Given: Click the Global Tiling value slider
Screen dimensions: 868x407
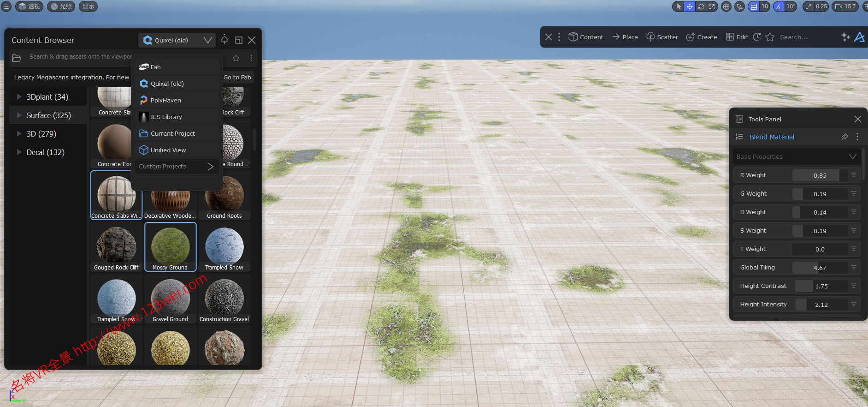Looking at the screenshot, I should tap(819, 268).
